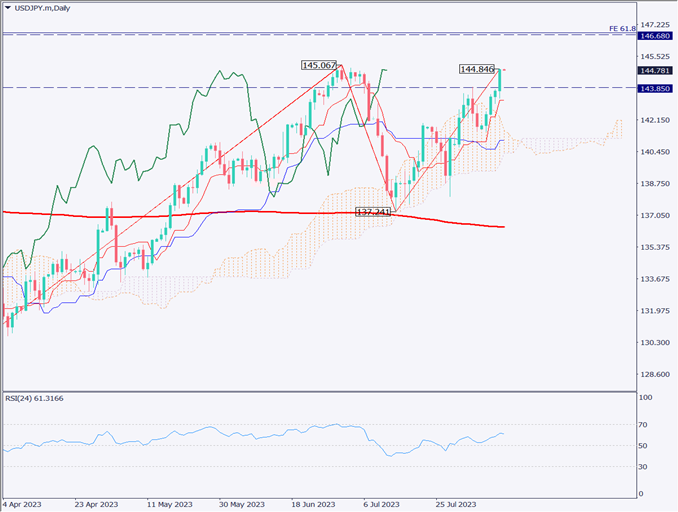The width and height of the screenshot is (678, 512).
Task: Click the FE 61.8 Fibonacci label
Action: coord(621,29)
